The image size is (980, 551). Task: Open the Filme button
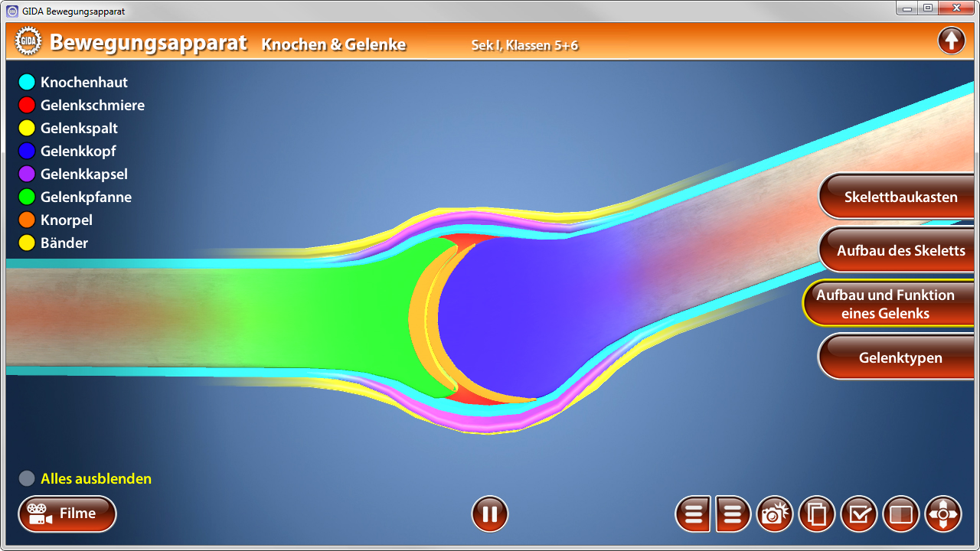pyautogui.click(x=67, y=514)
